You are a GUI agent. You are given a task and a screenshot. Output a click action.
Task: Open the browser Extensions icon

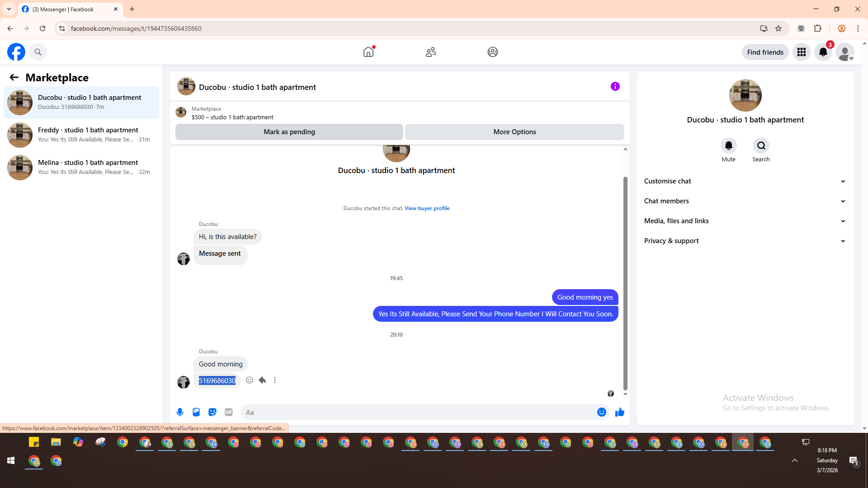(x=817, y=28)
